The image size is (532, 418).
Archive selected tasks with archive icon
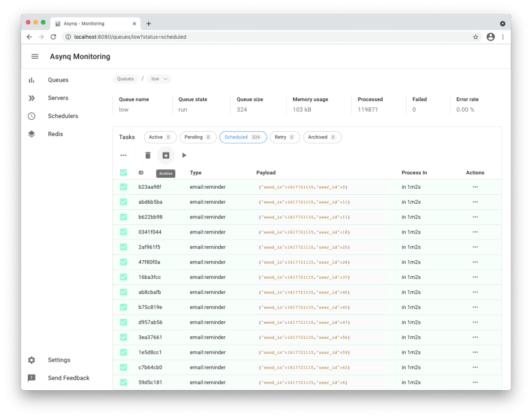tap(166, 155)
